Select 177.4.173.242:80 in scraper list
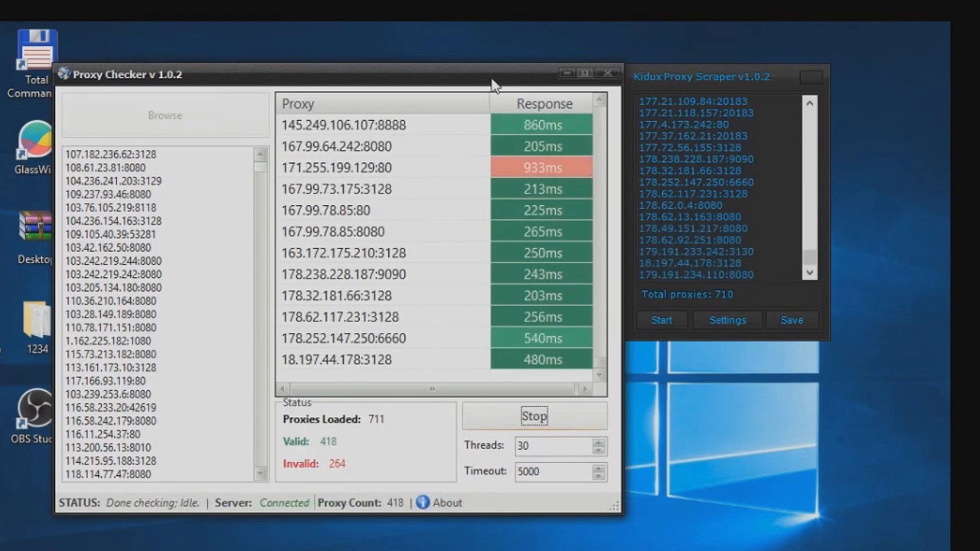 click(x=684, y=124)
